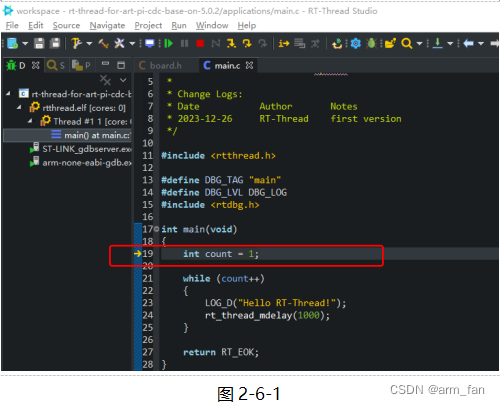This screenshot has height=405, width=500.
Task: Click the grayed stacked lines toolbar icon
Action: [x=300, y=43]
